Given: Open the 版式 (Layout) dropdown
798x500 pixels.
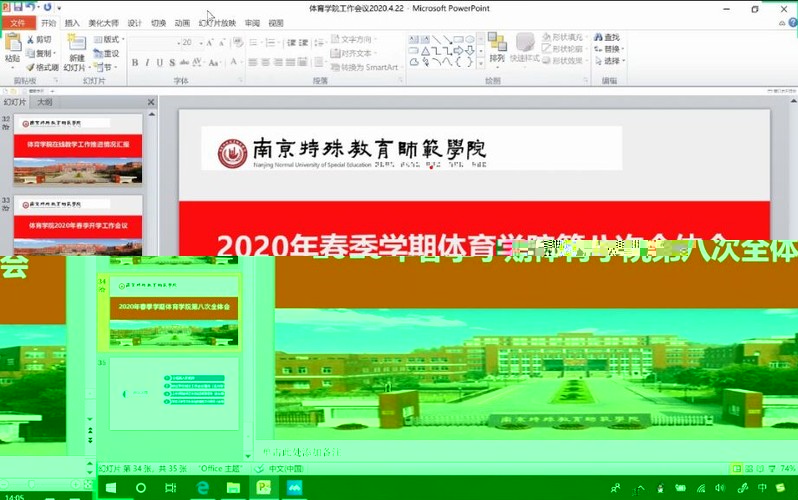Looking at the screenshot, I should point(109,39).
